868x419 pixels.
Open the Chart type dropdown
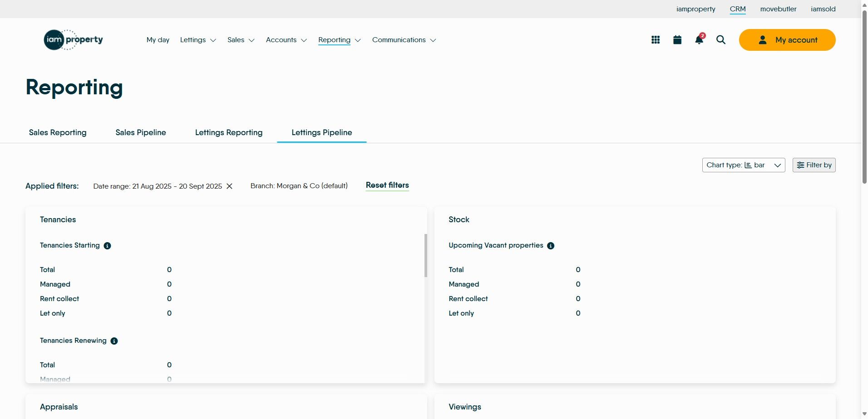point(744,165)
